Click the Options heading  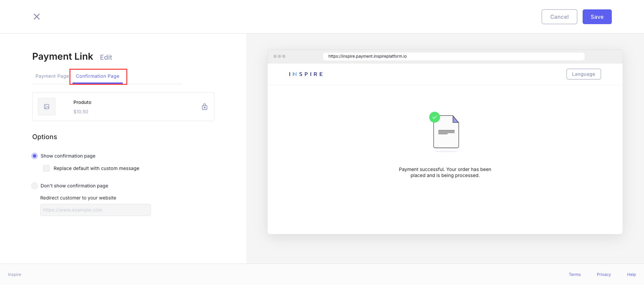click(45, 137)
